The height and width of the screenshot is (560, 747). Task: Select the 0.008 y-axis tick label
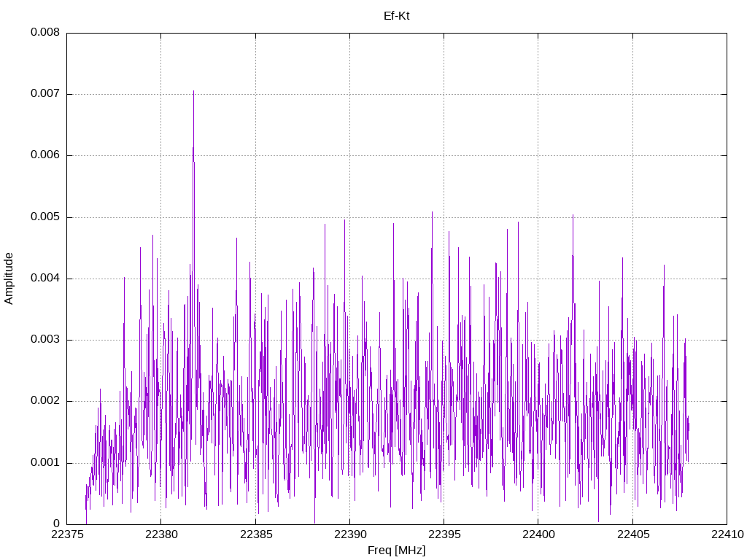click(x=45, y=33)
